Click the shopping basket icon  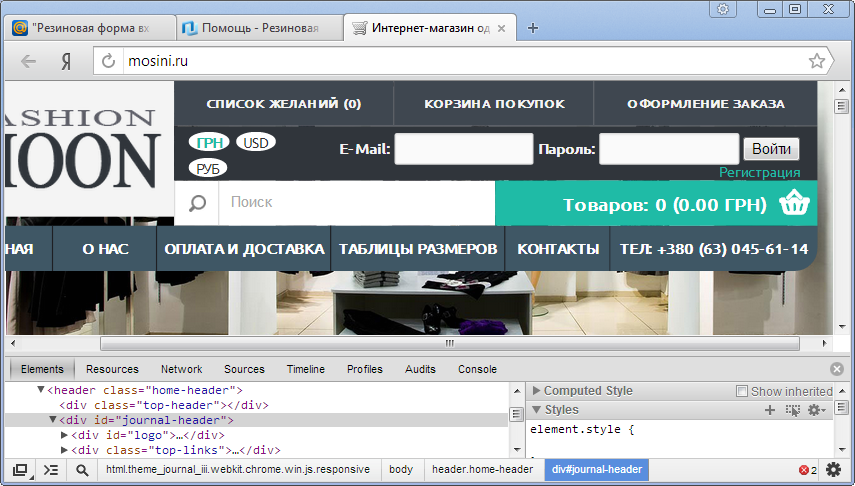click(x=794, y=203)
